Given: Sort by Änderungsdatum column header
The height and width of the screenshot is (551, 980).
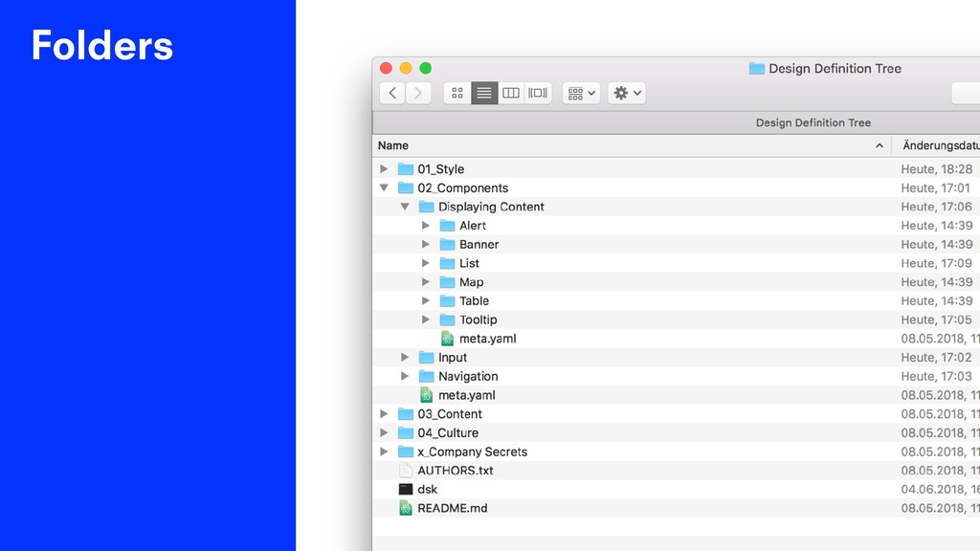Looking at the screenshot, I should point(941,145).
